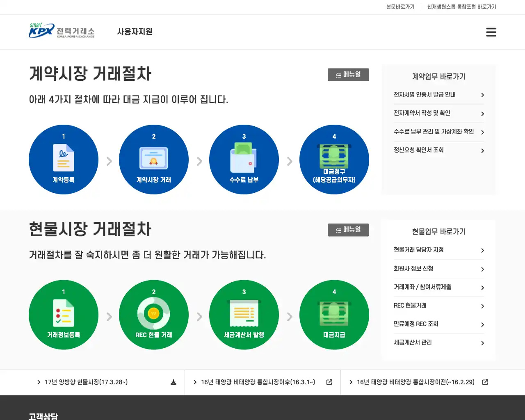Open 메뉴얼 button for 계약시장 거래절차
Viewport: 525px width, 420px height.
[348, 75]
